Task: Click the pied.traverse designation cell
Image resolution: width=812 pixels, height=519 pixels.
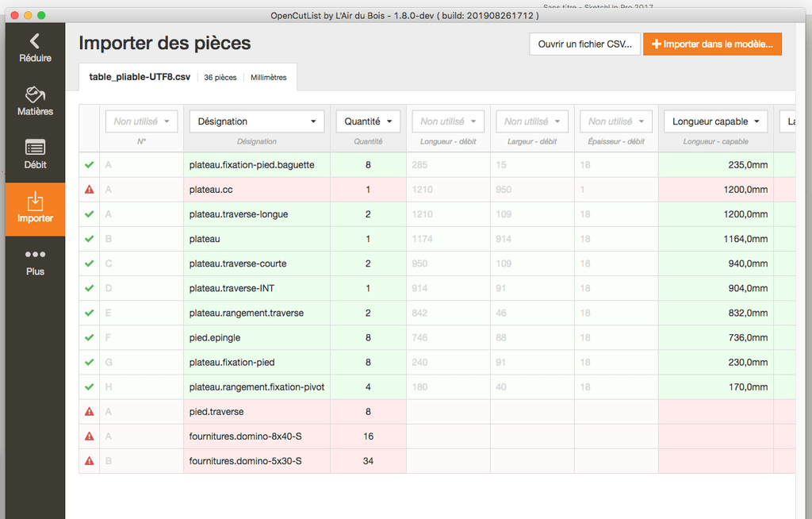Action: 257,412
